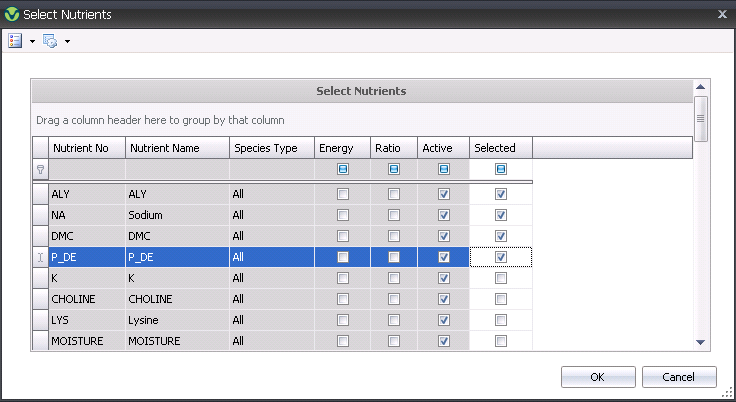Click the filter row funnel icon
The image size is (736, 402).
(41, 169)
